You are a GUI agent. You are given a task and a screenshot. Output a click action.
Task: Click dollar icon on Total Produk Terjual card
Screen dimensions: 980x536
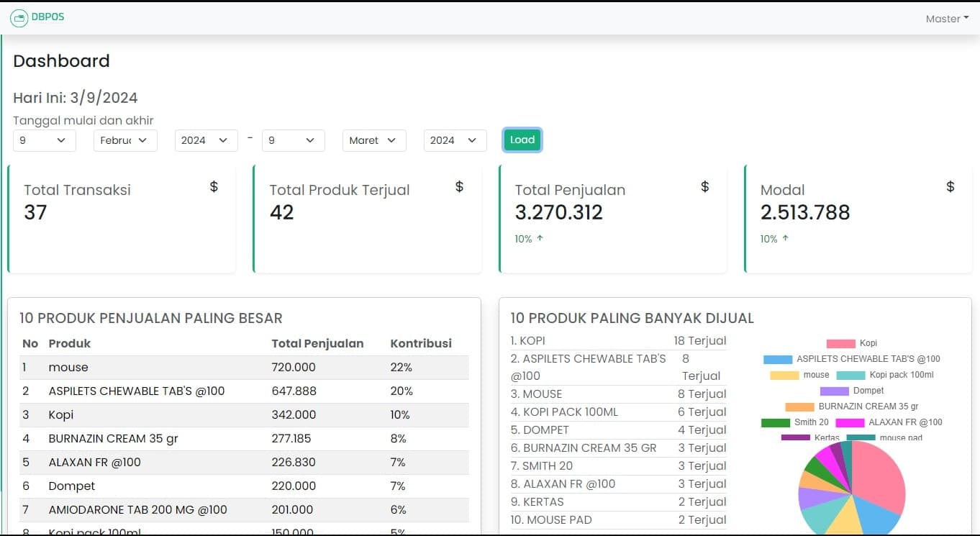(459, 187)
